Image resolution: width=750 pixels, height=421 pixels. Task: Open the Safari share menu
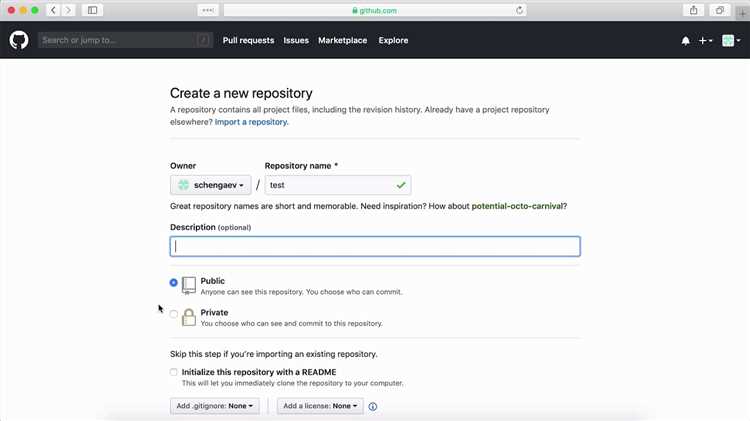694,10
